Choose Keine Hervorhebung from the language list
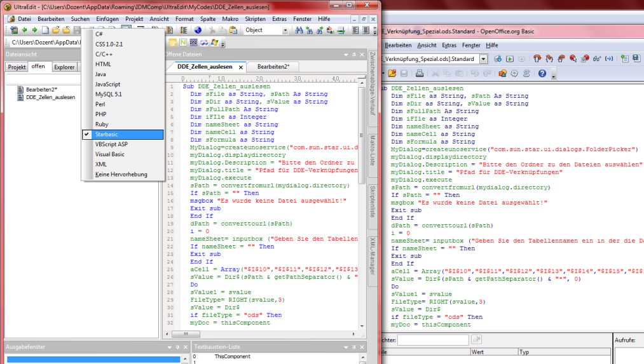The image size is (644, 364). pos(121,174)
